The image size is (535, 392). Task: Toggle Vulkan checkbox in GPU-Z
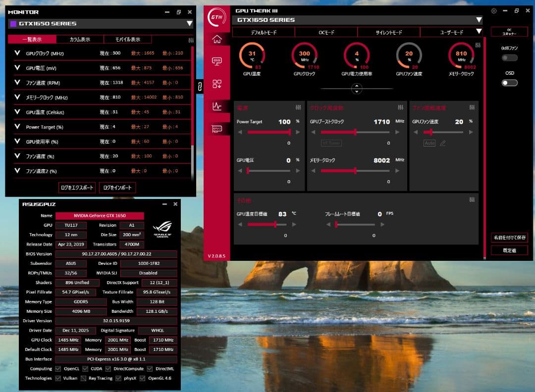coord(58,378)
